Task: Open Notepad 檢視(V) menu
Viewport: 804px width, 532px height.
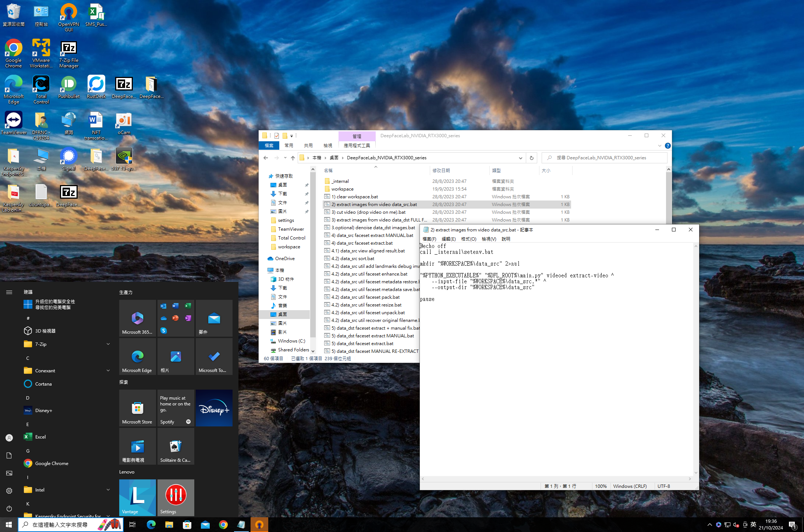Action: [489, 239]
